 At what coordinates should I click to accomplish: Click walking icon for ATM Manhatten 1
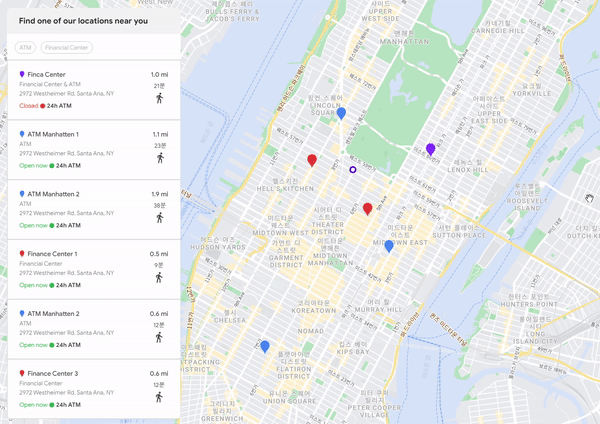(159, 158)
